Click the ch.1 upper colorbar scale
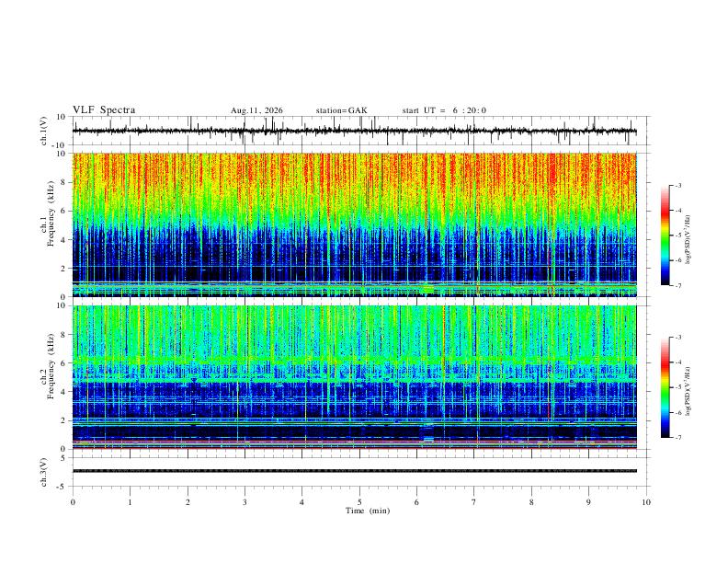 pyautogui.click(x=665, y=236)
